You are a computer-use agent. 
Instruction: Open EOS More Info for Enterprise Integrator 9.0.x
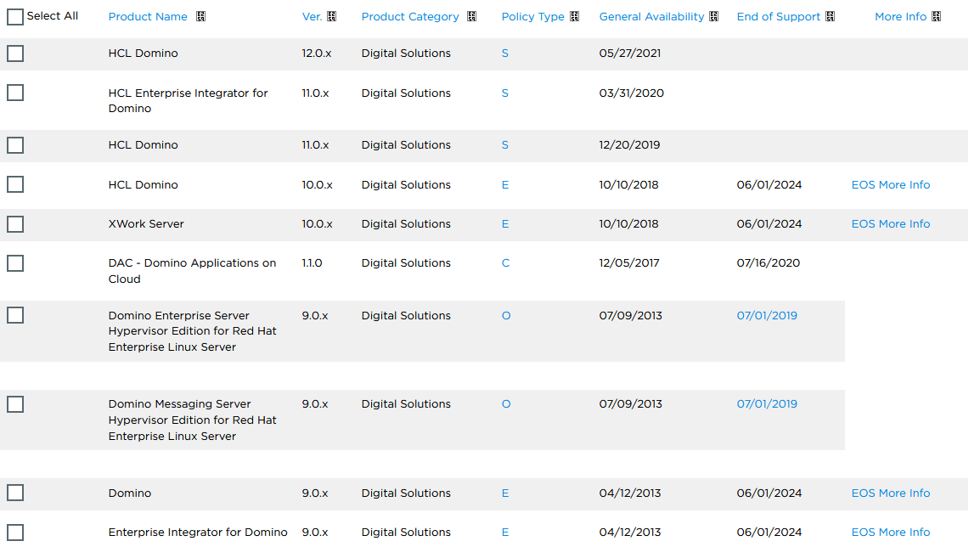(x=891, y=533)
